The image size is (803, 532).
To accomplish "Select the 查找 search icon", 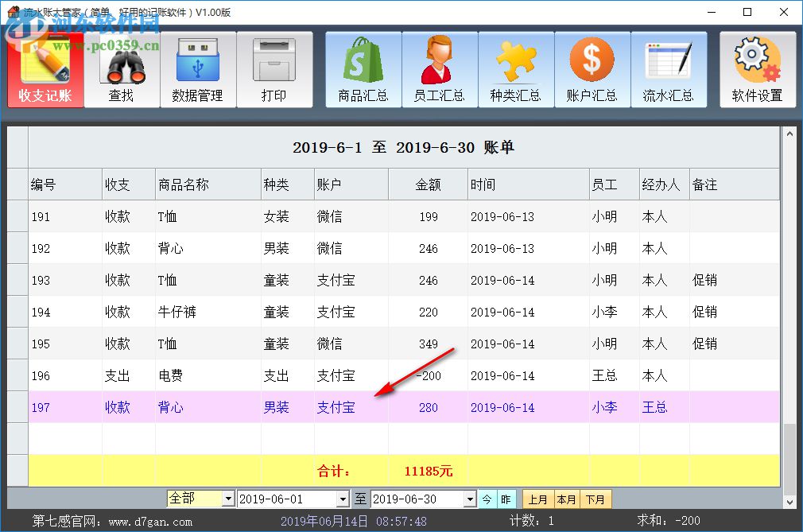I will pos(122,69).
